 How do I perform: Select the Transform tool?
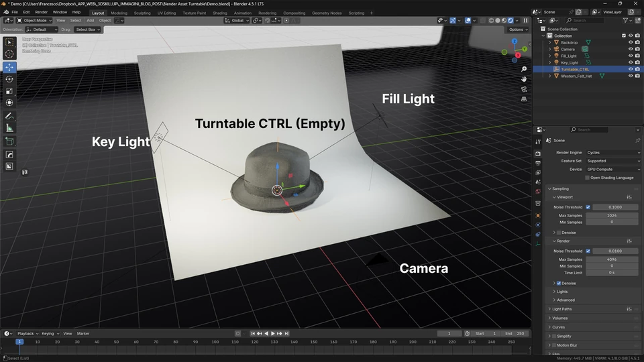click(x=9, y=103)
